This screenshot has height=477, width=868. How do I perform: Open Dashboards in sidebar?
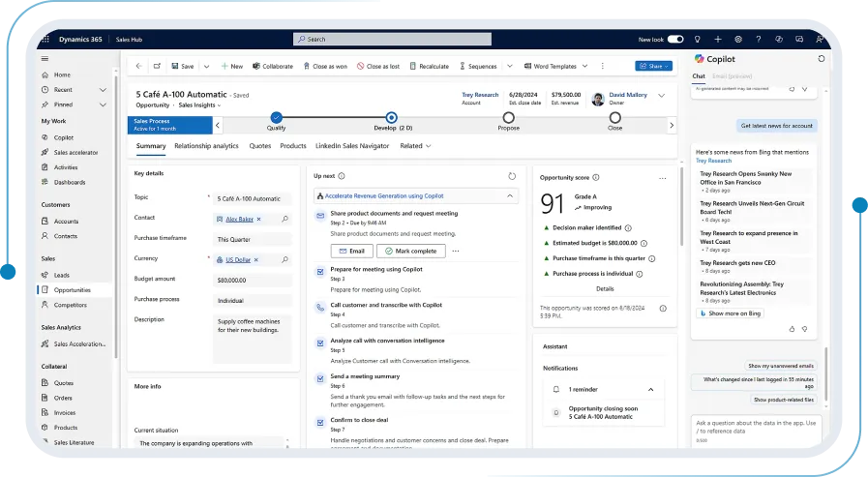point(70,182)
